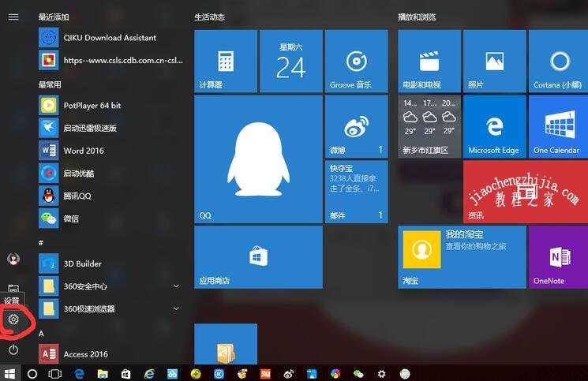The image size is (588, 381).
Task: Open File Explorer shortcut above Settings tooltip
Action: (13, 289)
